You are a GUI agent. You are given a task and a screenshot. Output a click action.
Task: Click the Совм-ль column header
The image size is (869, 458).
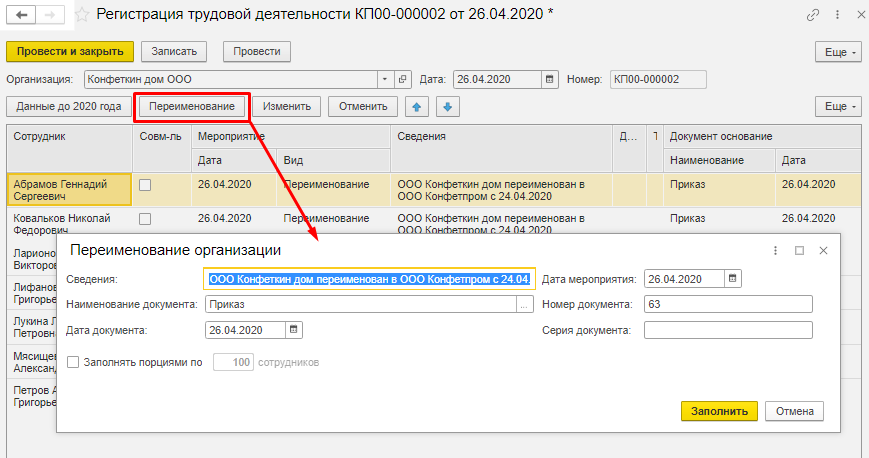click(162, 148)
